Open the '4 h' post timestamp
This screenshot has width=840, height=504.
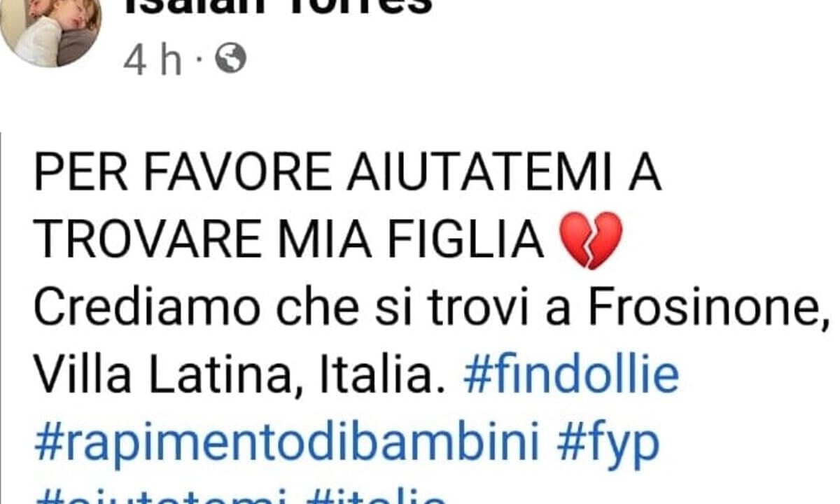point(153,60)
